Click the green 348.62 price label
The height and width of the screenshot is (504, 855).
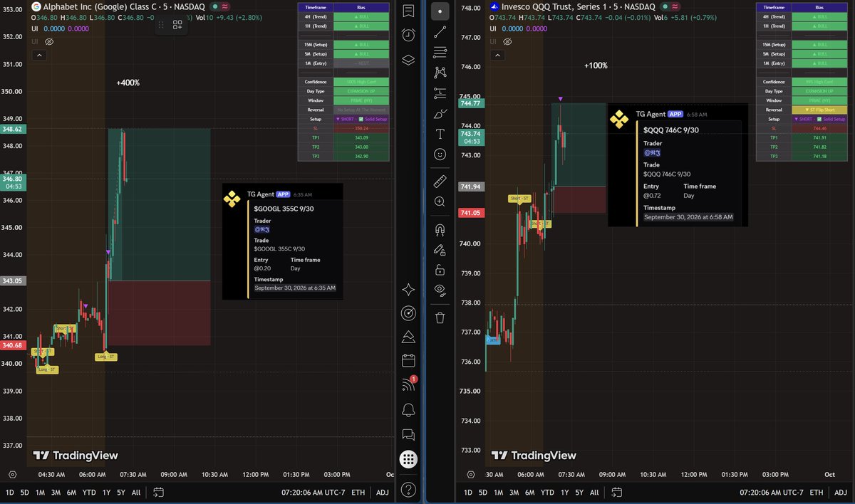pyautogui.click(x=12, y=129)
